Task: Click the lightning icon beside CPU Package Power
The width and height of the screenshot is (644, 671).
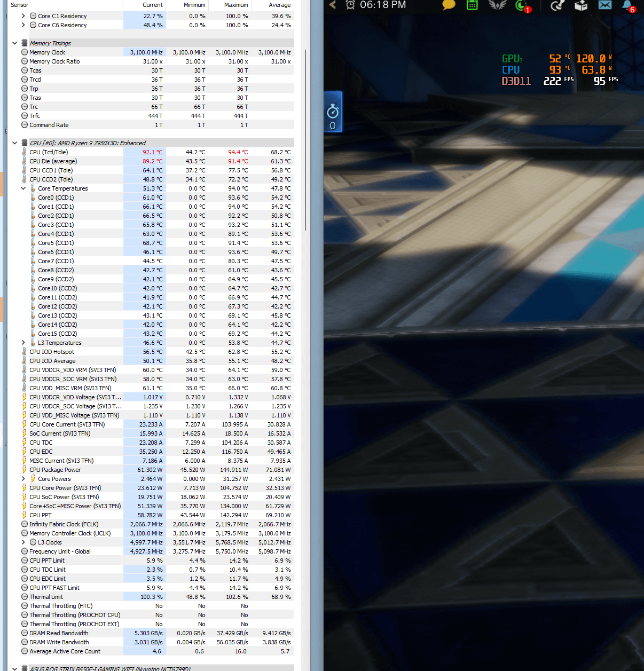Action: (25, 470)
